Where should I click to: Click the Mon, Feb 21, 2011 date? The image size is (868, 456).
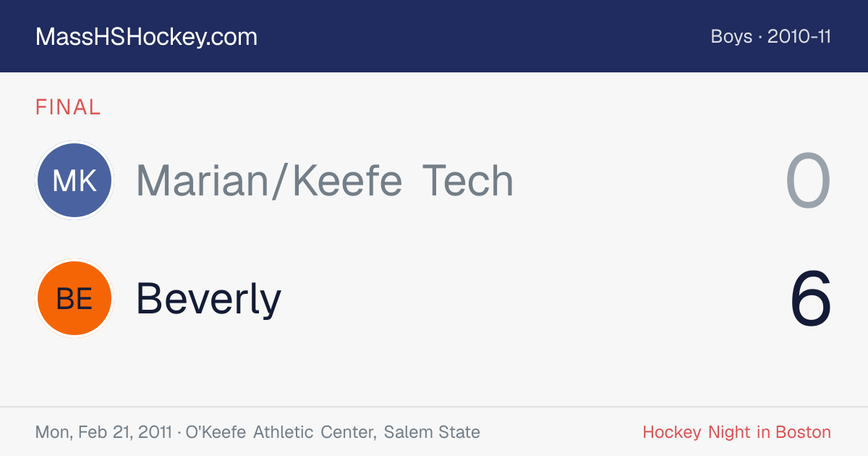(x=103, y=432)
